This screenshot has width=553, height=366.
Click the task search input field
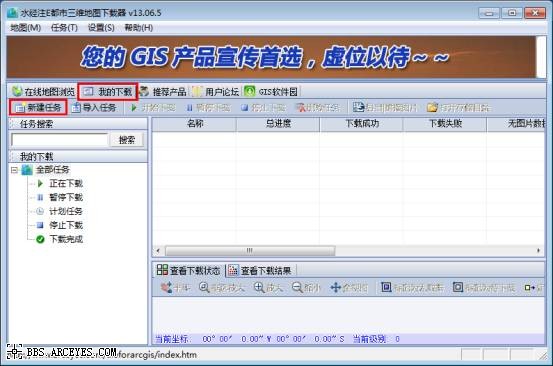(x=60, y=140)
